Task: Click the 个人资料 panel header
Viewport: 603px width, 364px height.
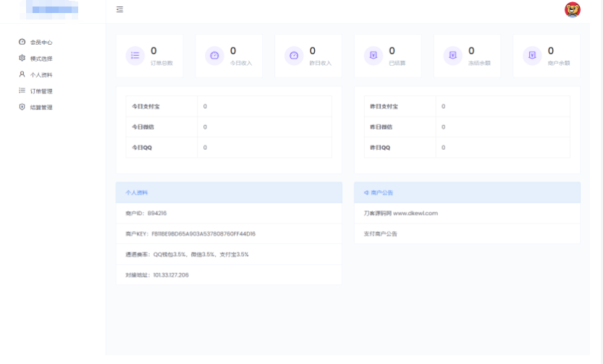Action: tap(228, 192)
